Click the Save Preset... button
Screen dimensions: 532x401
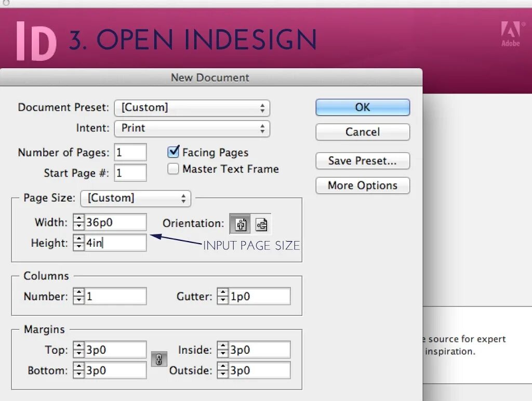coord(363,161)
